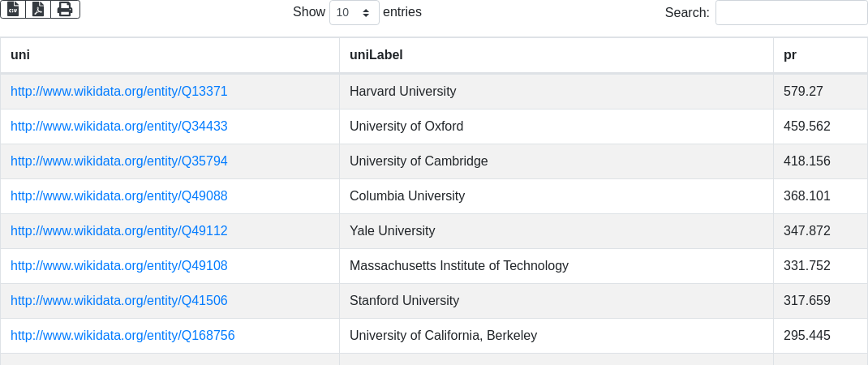Viewport: 868px width, 365px height.
Task: Sort by the pr column header
Action: [790, 55]
